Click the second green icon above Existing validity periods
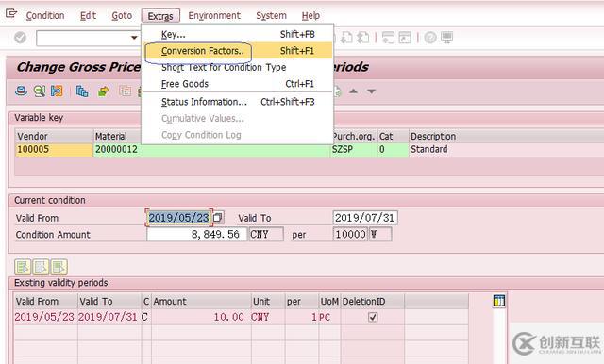Screen dimensions: 604x364 (x=41, y=267)
